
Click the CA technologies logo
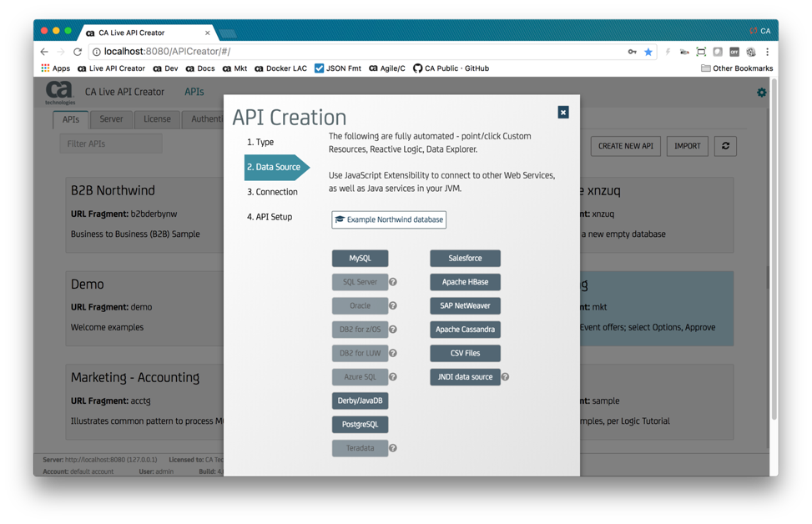click(59, 93)
